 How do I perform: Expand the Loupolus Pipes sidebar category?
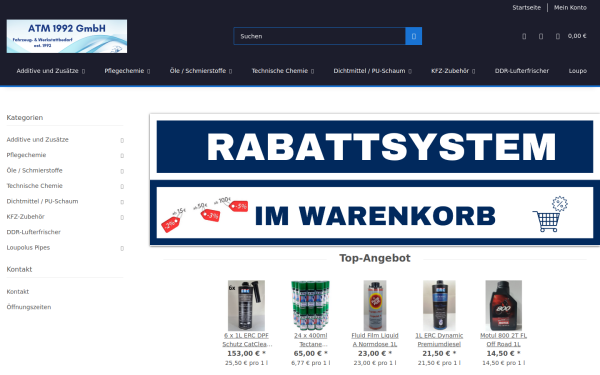pos(122,248)
